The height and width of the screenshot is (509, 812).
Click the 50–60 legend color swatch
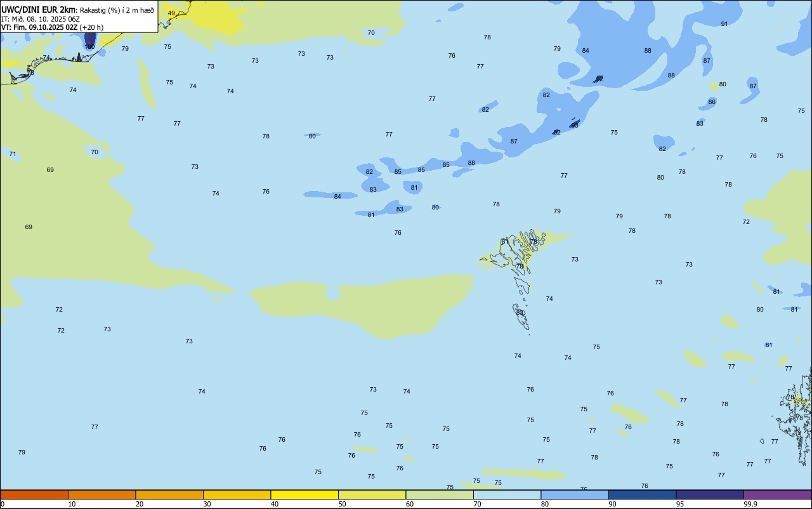[372, 494]
